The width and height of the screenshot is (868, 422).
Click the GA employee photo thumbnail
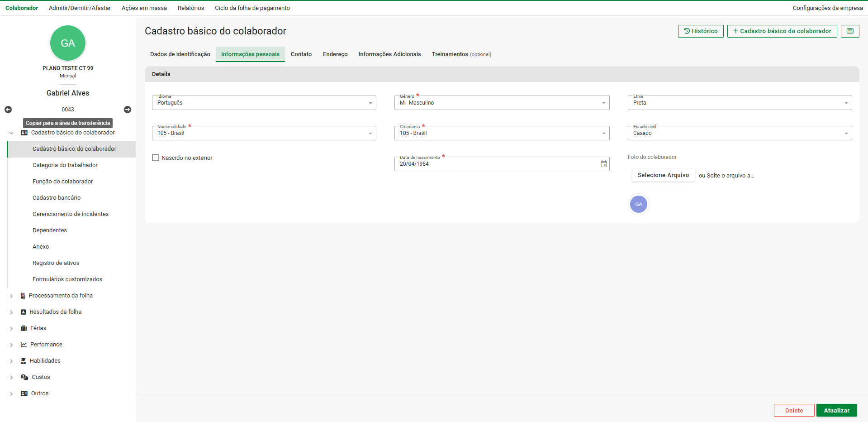point(638,204)
